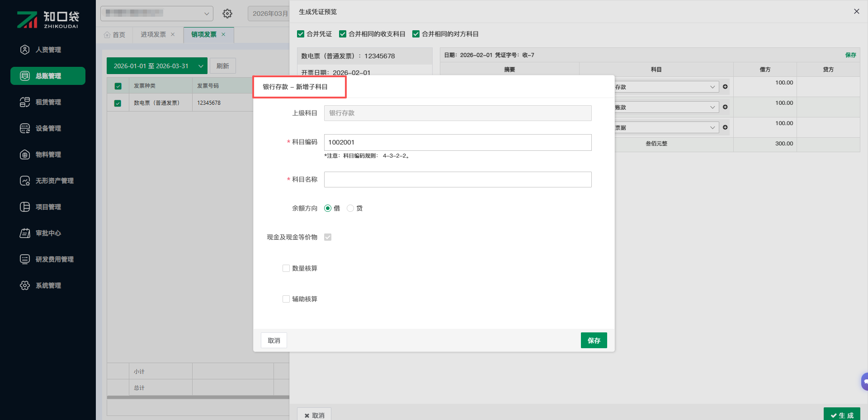
Task: Click the 科目名称 input field
Action: (458, 179)
